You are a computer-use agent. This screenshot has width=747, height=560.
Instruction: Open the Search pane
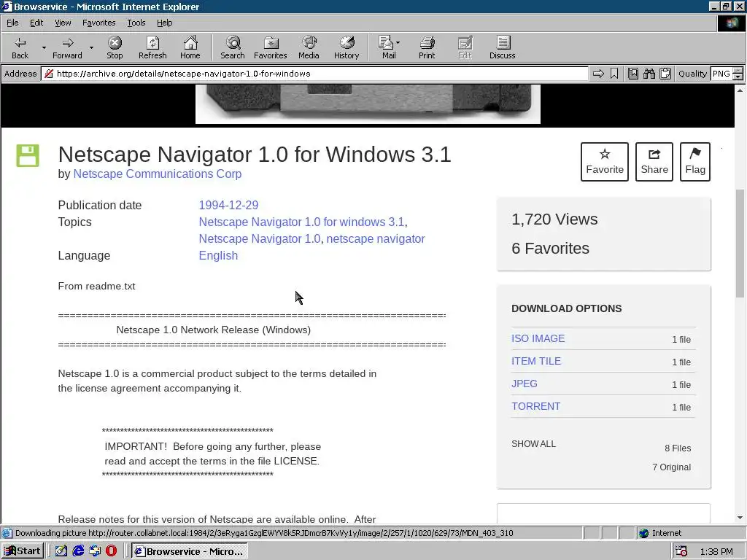click(233, 47)
